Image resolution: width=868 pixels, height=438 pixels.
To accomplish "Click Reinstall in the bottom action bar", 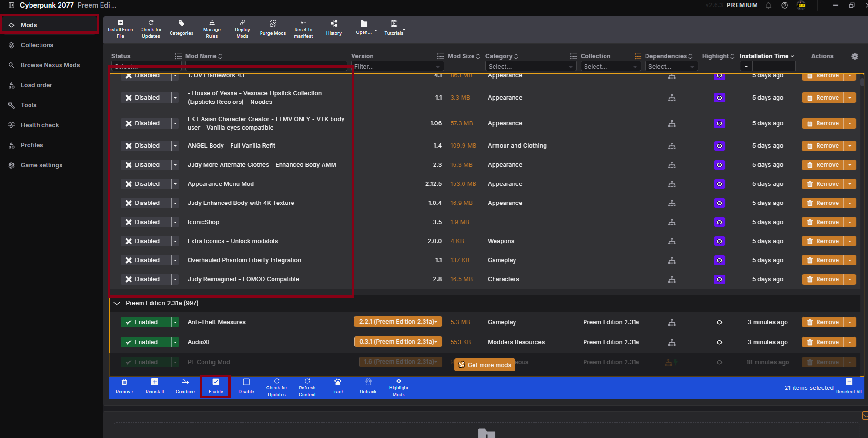I will click(x=155, y=387).
